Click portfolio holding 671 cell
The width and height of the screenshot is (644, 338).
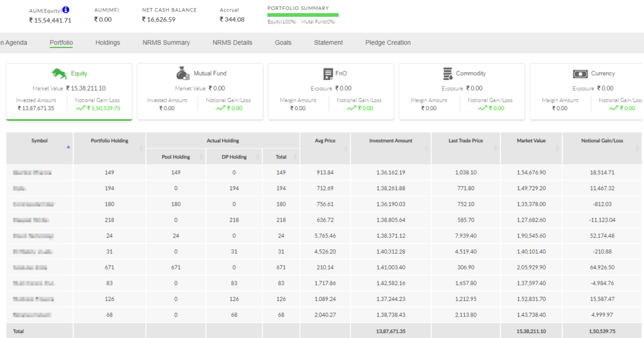tap(109, 268)
